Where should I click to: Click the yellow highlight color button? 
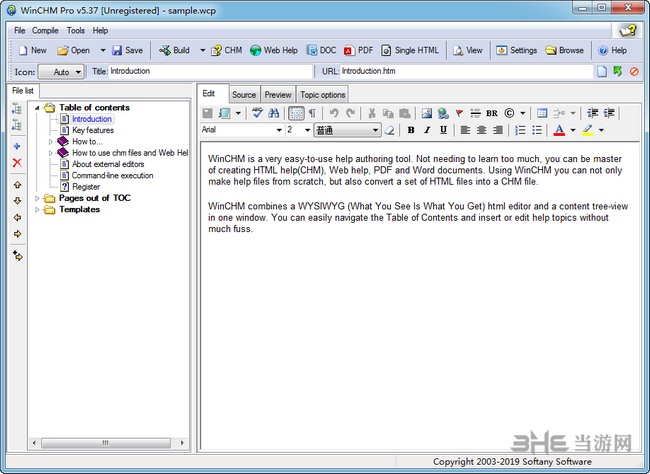coord(587,130)
